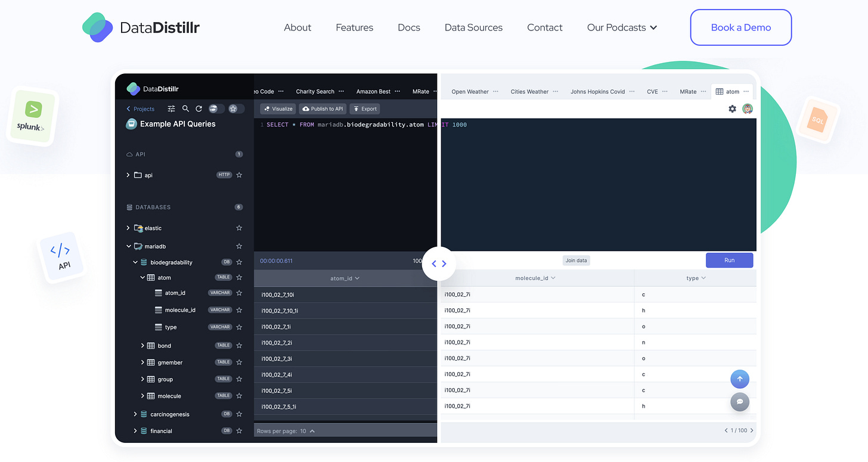
Task: Click the Example API Queries project icon
Action: point(132,124)
